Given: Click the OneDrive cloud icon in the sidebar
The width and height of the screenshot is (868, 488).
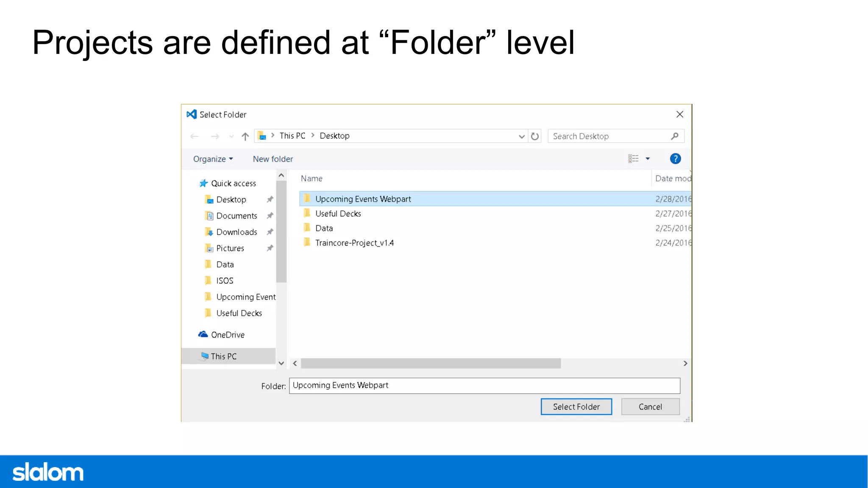Looking at the screenshot, I should 203,335.
